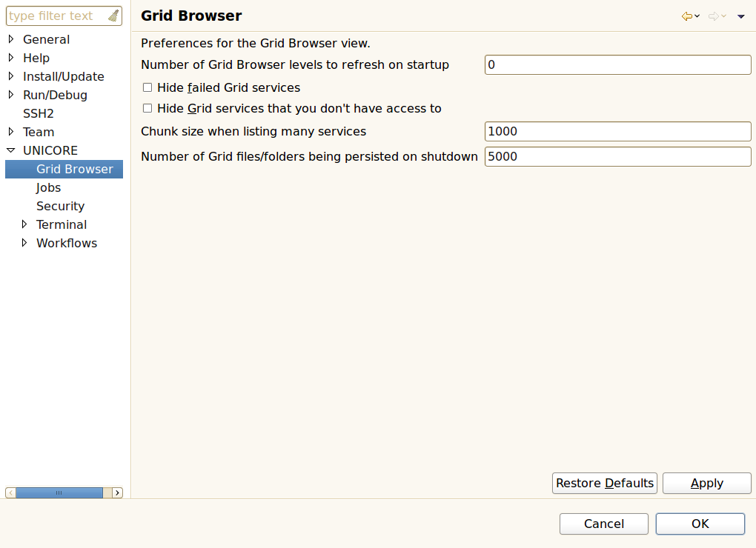Image resolution: width=756 pixels, height=548 pixels.
Task: Expand the General preferences category
Action: [11, 39]
